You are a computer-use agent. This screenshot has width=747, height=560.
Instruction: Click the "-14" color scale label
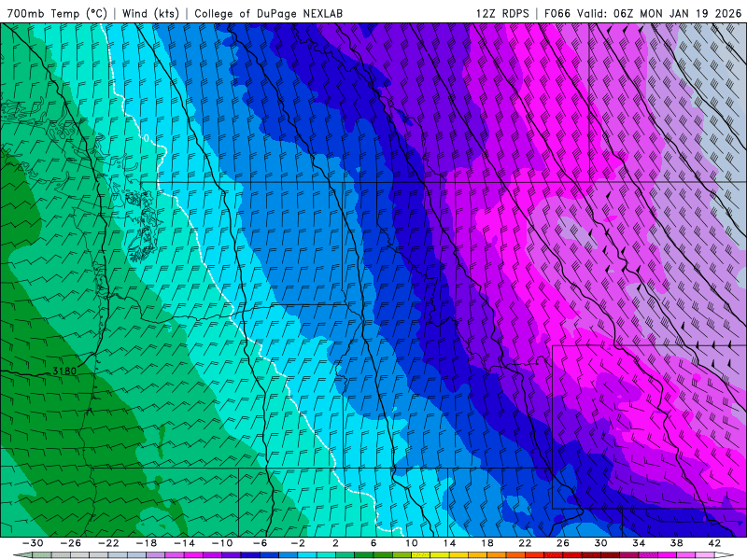pyautogui.click(x=184, y=543)
